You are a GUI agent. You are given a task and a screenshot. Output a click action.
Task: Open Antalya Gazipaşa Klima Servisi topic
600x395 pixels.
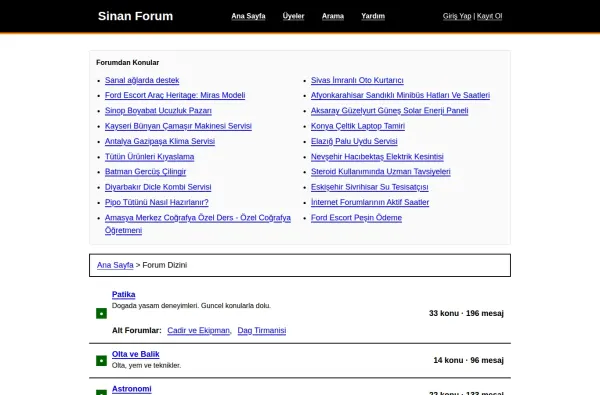pos(160,141)
